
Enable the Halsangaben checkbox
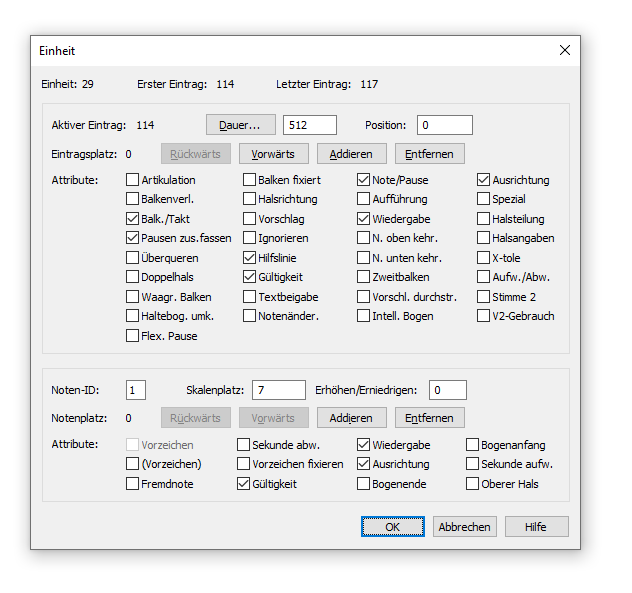(483, 238)
